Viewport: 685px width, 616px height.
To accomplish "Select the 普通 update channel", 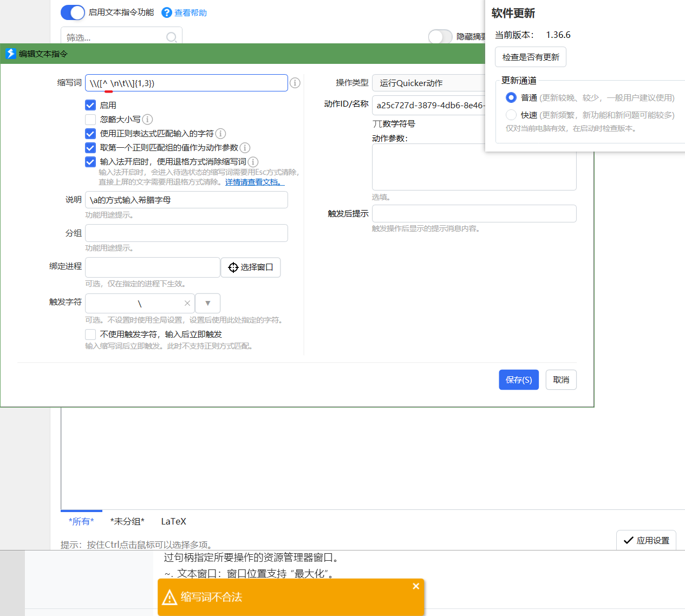I will pos(511,97).
